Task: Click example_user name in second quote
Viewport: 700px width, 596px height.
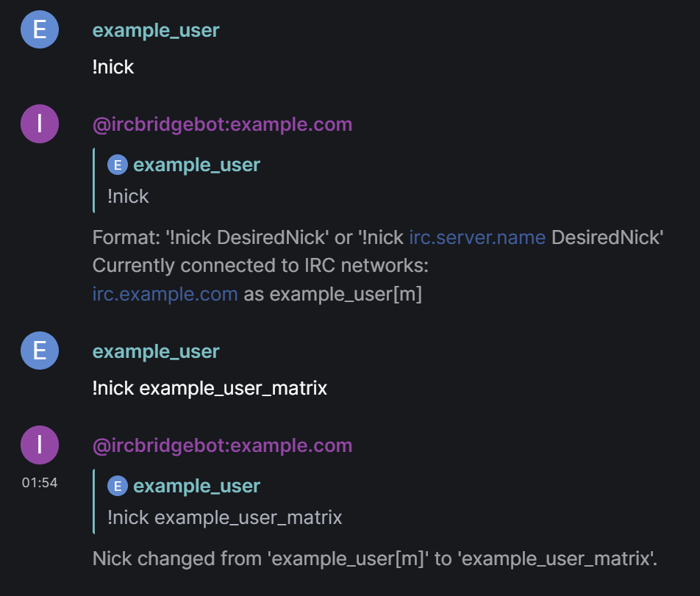Action: click(x=196, y=487)
